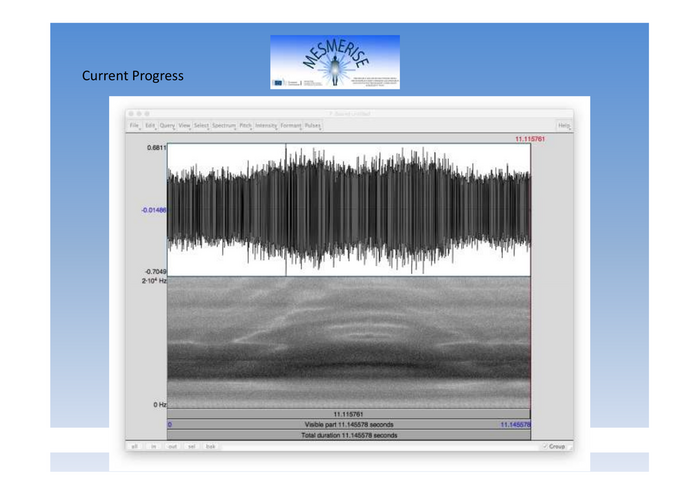Open the Formant menu
This screenshot has width=700, height=495.
coord(290,125)
